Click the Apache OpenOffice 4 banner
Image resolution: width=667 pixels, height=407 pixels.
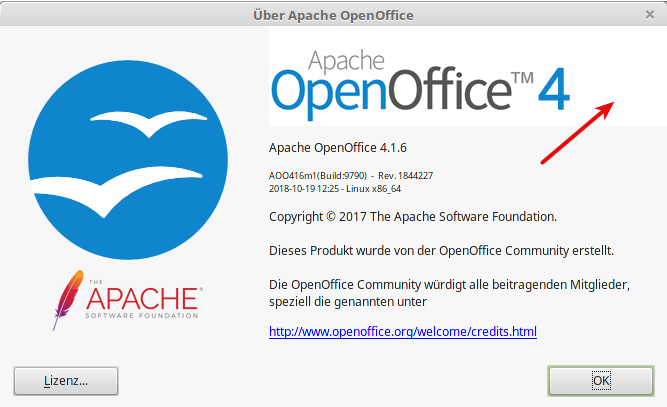point(468,77)
